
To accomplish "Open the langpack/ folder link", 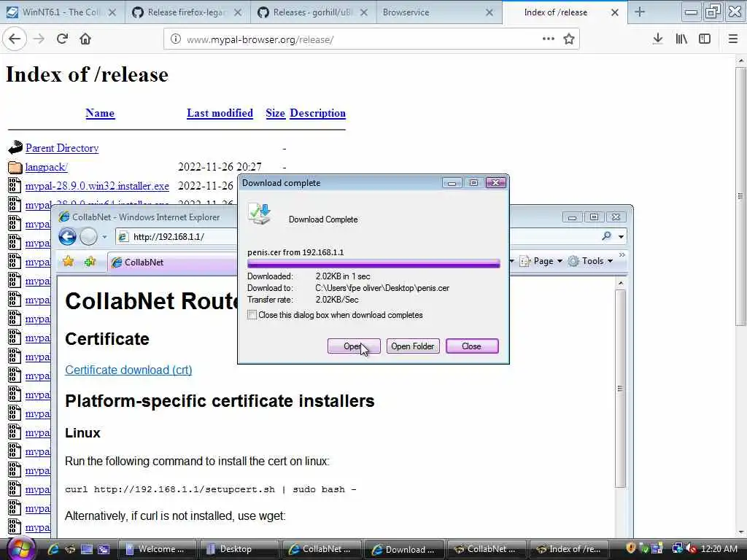I will point(46,167).
